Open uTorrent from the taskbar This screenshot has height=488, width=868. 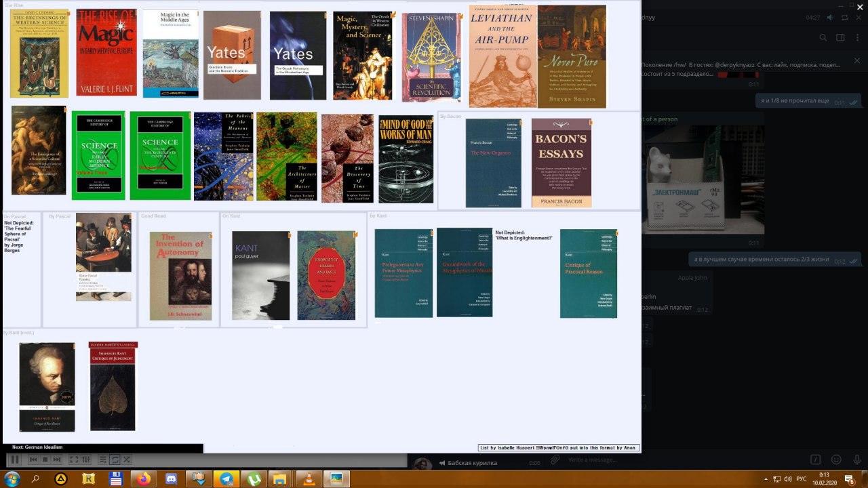[x=254, y=479]
